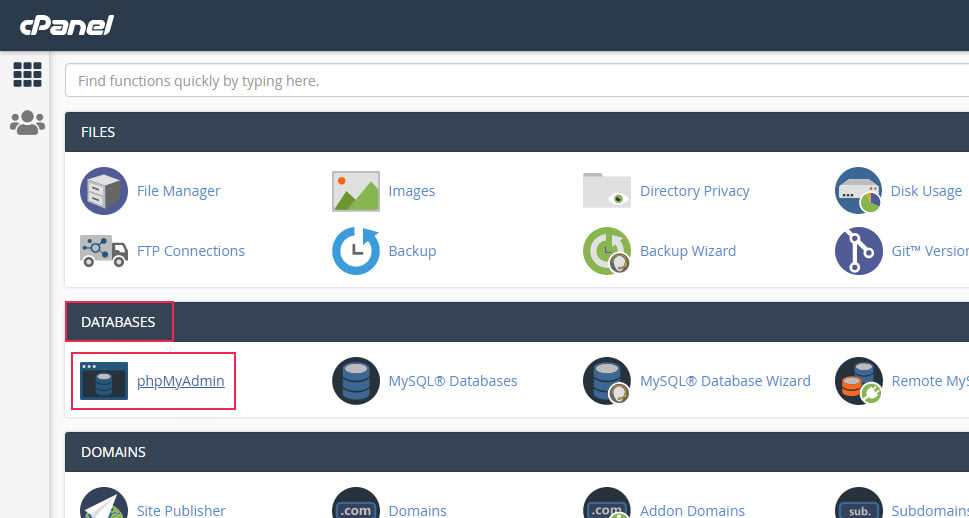The height and width of the screenshot is (518, 969).
Task: Click the Git Version Control icon
Action: pyautogui.click(x=858, y=250)
